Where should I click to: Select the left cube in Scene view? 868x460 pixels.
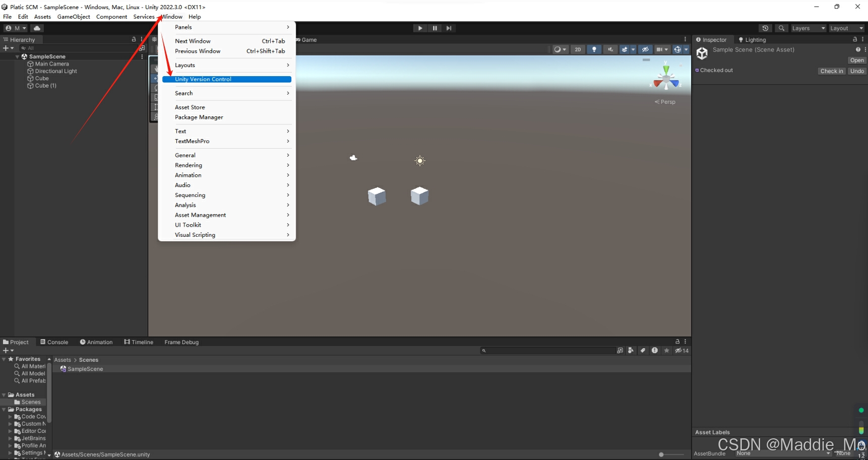(377, 196)
